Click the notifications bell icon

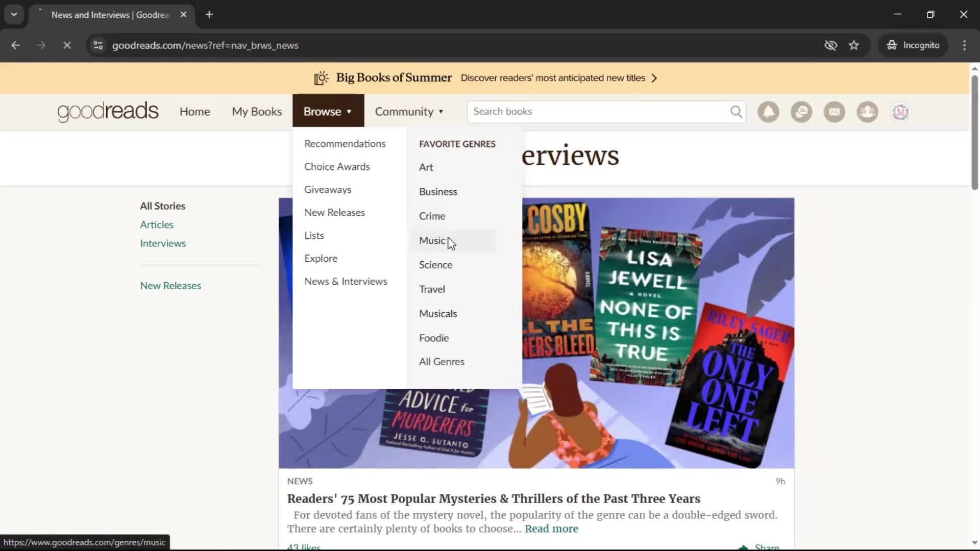point(768,112)
